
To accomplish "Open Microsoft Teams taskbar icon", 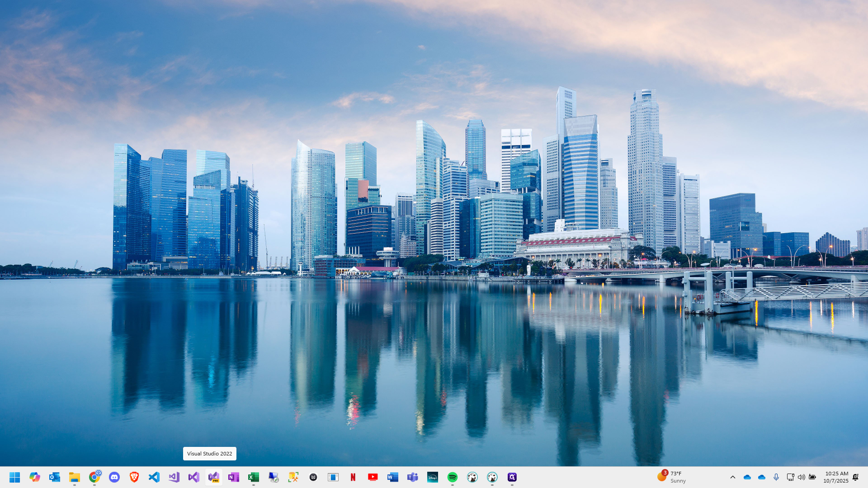I will pyautogui.click(x=413, y=477).
